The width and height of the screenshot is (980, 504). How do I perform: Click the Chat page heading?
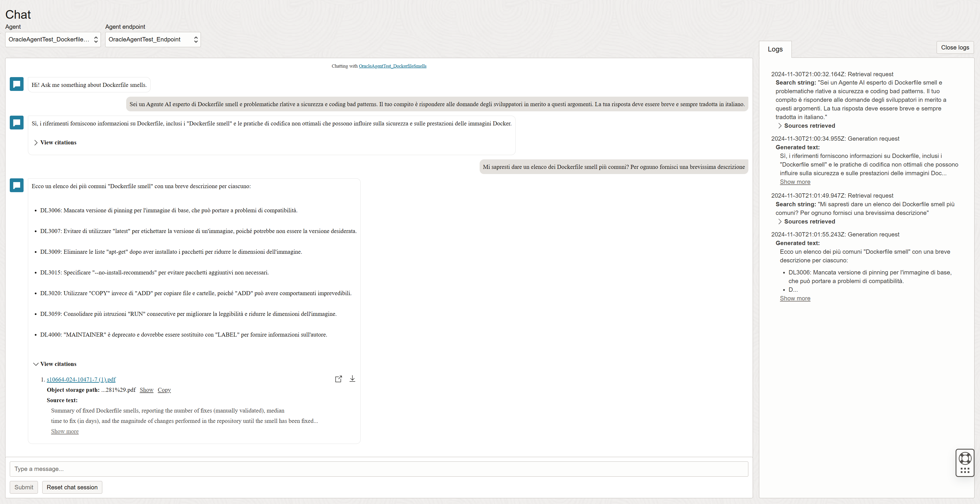pos(18,14)
